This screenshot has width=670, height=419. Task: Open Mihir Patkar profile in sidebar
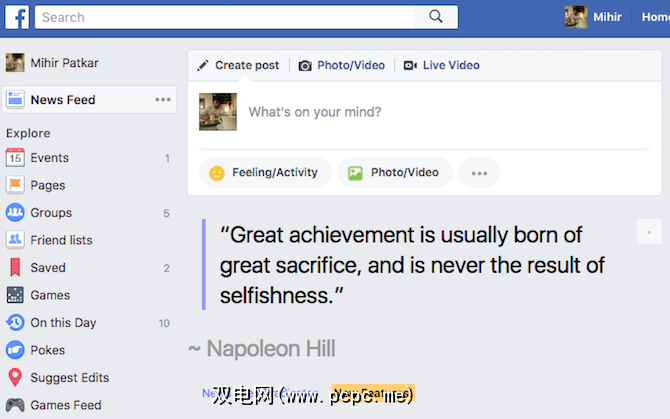pos(65,63)
